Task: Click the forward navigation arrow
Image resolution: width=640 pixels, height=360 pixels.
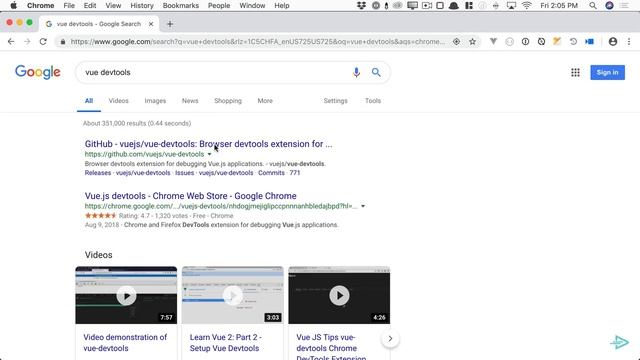Action: pyautogui.click(x=27, y=42)
